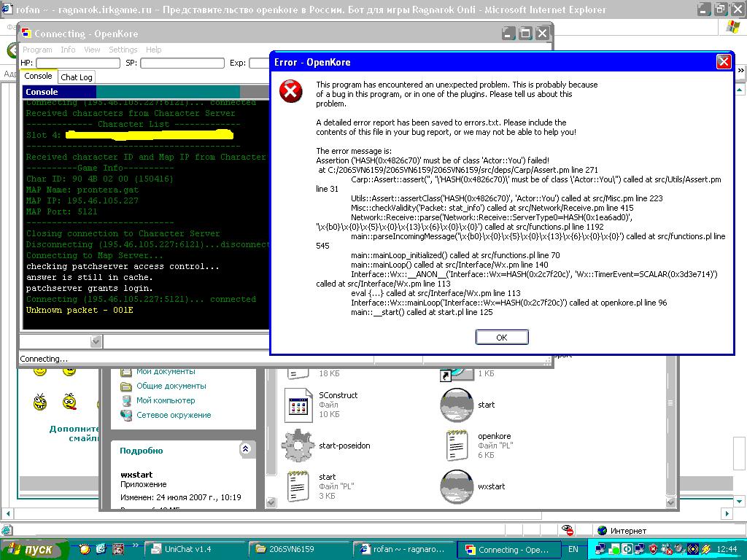Click 'Unknown packet - 001E' console line

pos(80,310)
